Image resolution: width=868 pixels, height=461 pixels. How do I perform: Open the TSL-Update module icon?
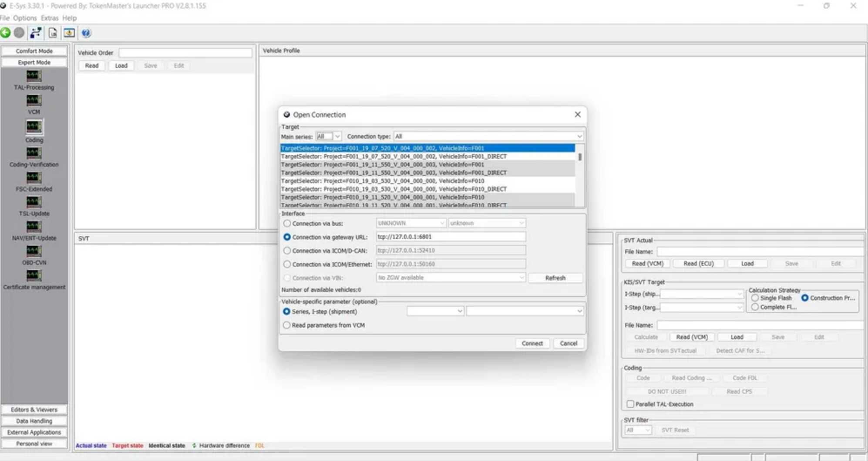click(x=34, y=202)
